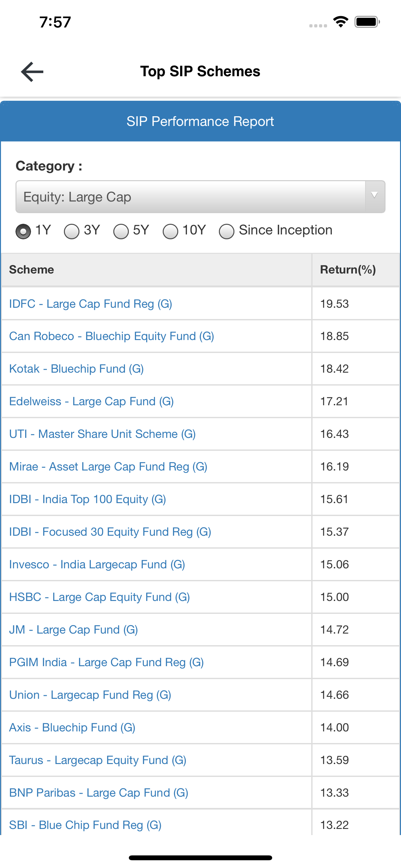The image size is (401, 868).
Task: Click the 14.69 return value
Action: click(334, 662)
